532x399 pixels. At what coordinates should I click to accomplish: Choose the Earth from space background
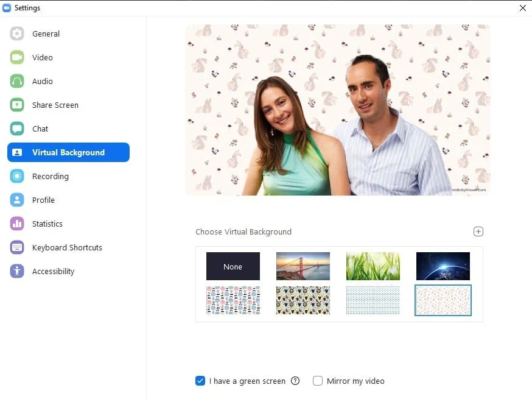coord(443,266)
